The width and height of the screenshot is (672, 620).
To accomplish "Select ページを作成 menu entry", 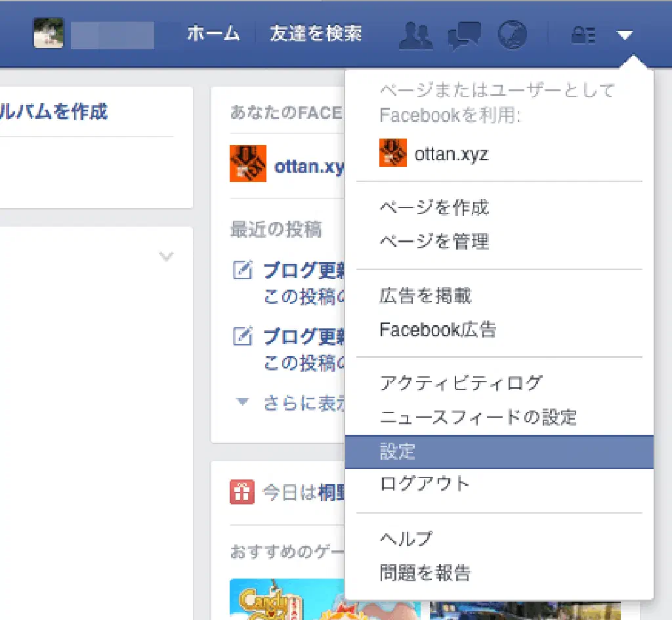I will pos(434,208).
